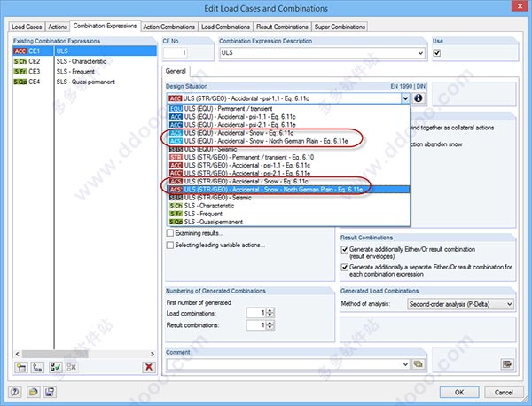532x406 pixels.
Task: Open the Method of analysis dropdown
Action: pyautogui.click(x=509, y=304)
